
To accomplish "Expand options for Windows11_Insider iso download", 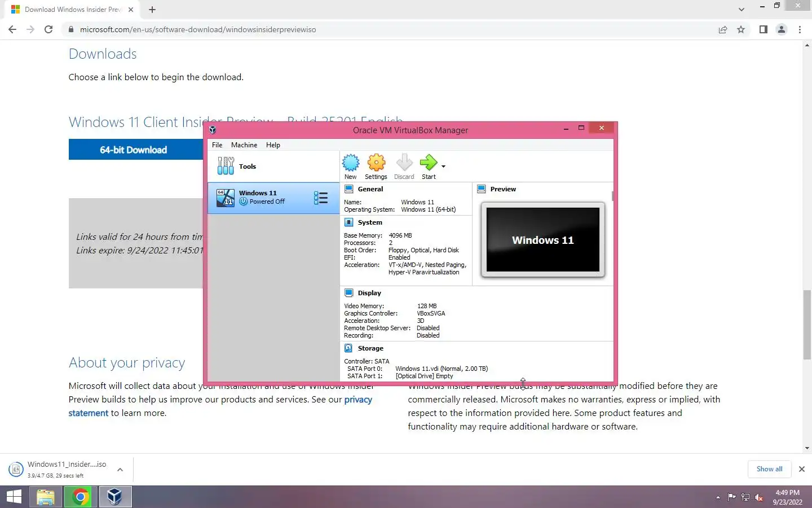I will click(x=120, y=469).
